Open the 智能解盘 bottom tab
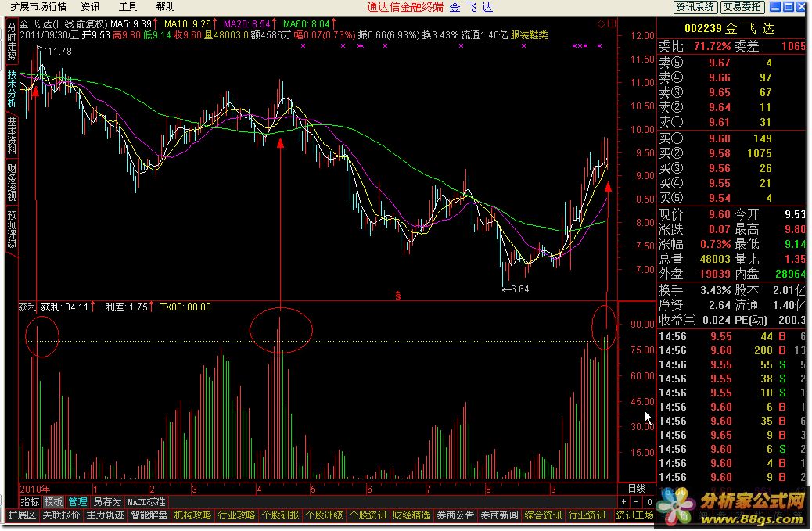This screenshot has height=531, width=812. 149,515
